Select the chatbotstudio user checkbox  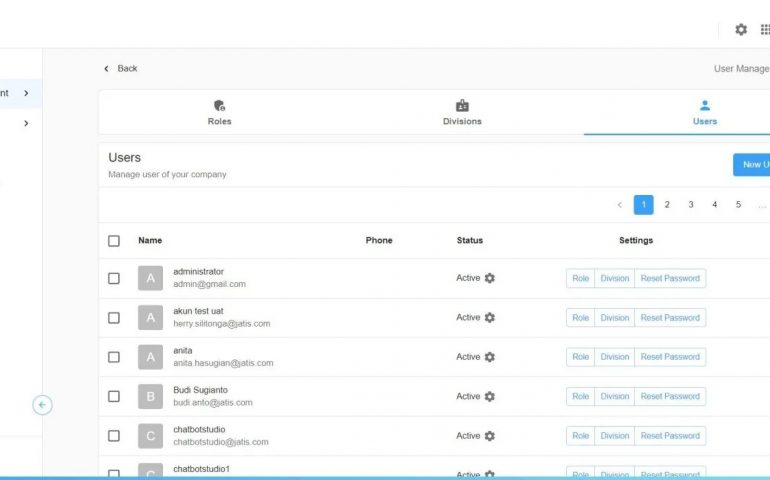click(x=114, y=436)
